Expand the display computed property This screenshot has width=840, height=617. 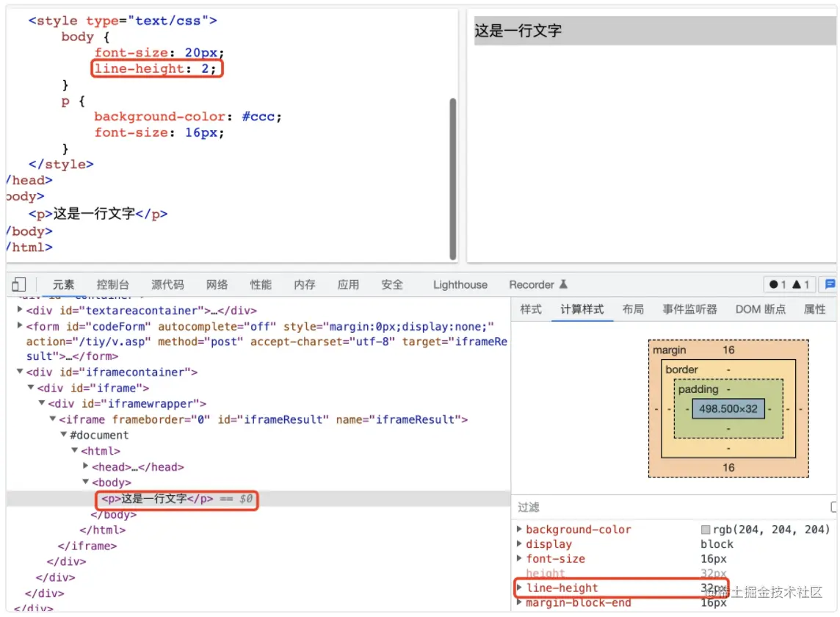(x=519, y=544)
